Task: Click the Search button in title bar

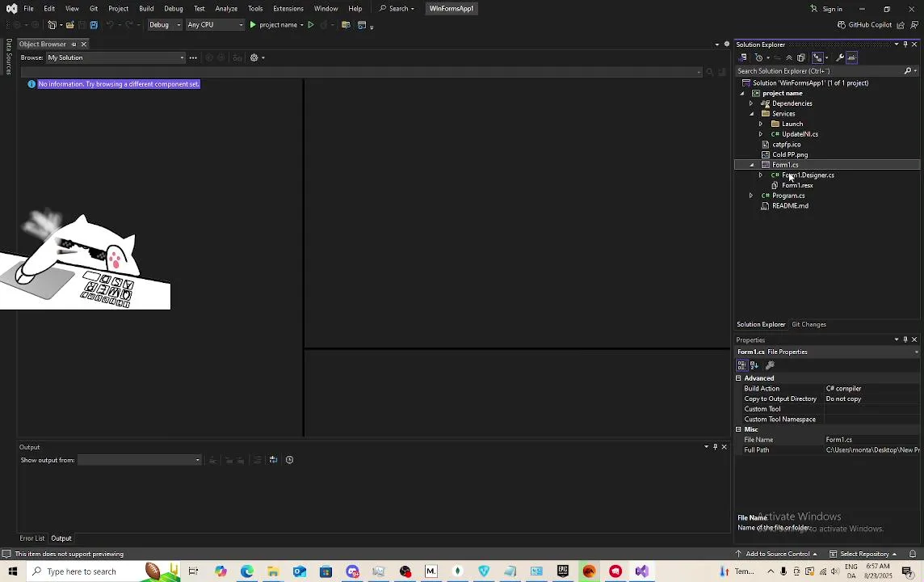Action: pyautogui.click(x=397, y=9)
